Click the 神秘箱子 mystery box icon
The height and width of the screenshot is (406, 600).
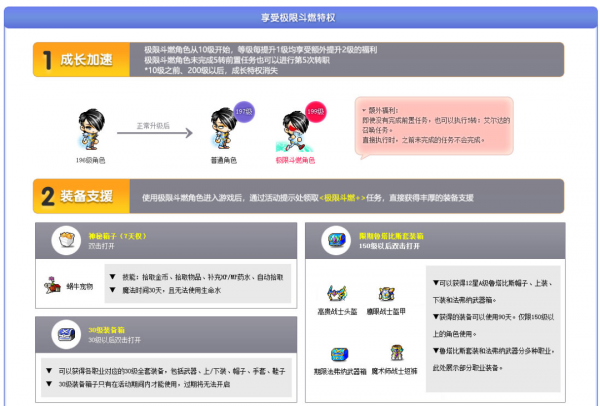click(x=66, y=241)
